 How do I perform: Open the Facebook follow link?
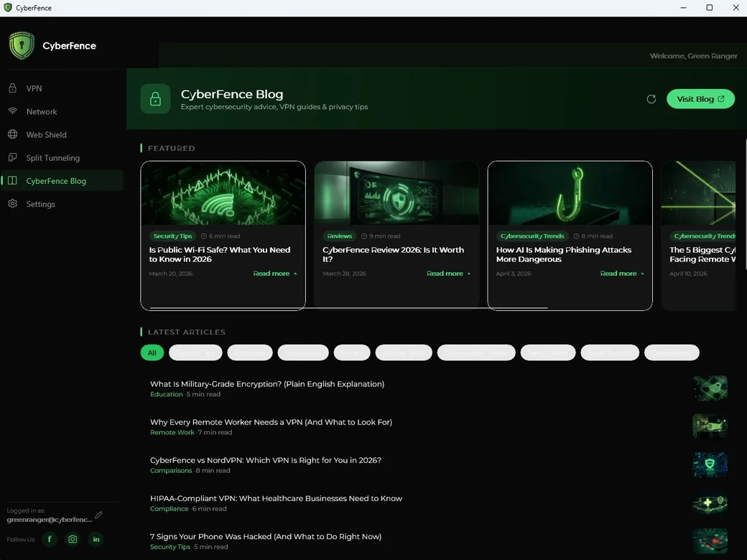point(50,539)
